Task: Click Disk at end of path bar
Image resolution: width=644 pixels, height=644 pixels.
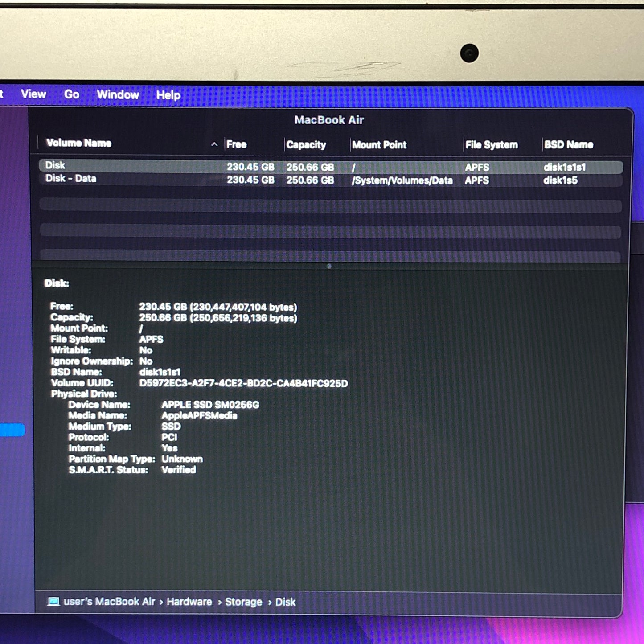Action: point(285,602)
